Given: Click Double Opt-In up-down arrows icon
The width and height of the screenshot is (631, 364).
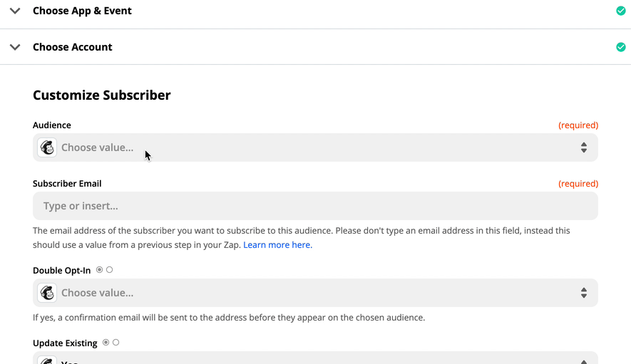Looking at the screenshot, I should pyautogui.click(x=583, y=293).
